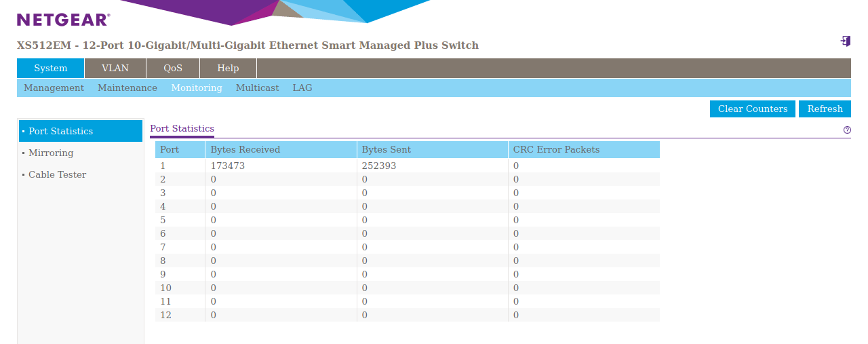The height and width of the screenshot is (344, 868).
Task: Open Mirroring in the sidebar
Action: tap(51, 153)
